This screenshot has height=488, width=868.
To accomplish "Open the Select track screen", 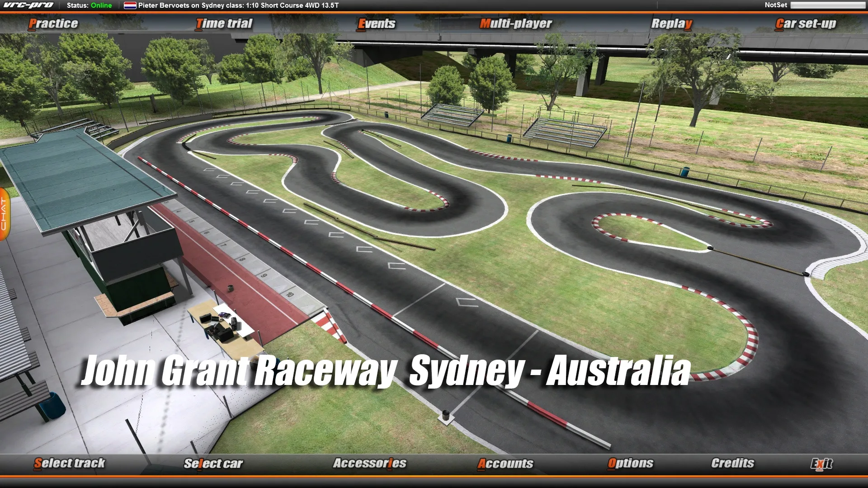I will (x=70, y=464).
